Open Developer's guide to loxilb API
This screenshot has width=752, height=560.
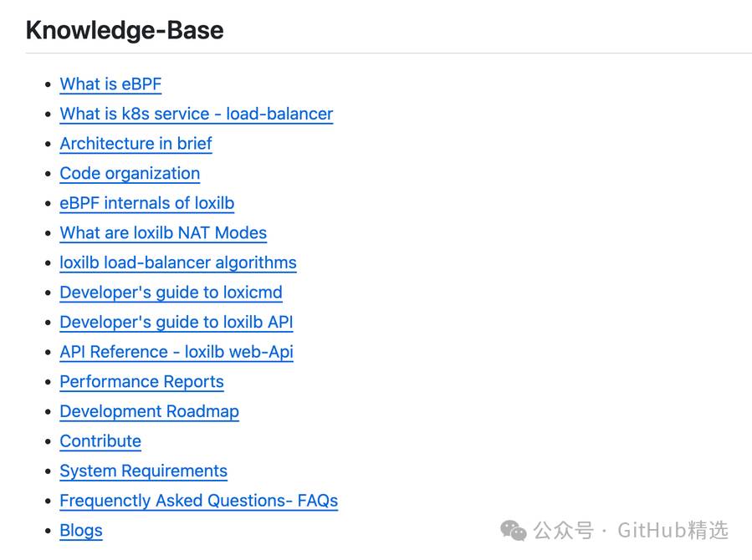[176, 322]
